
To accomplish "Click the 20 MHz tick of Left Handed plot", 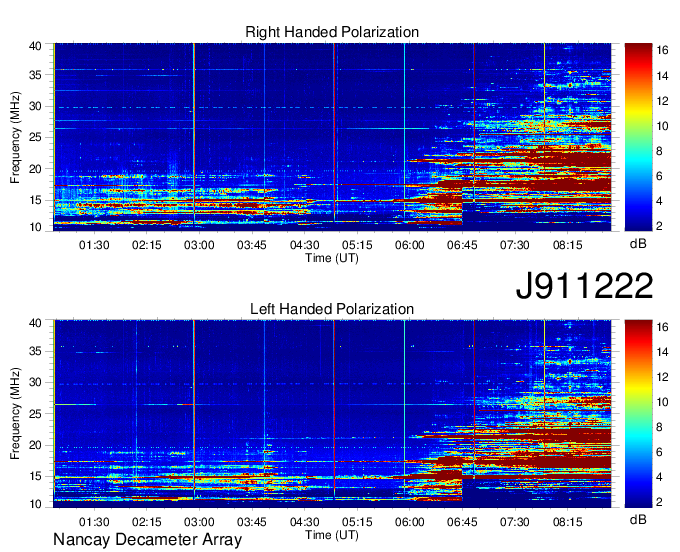I will click(36, 445).
